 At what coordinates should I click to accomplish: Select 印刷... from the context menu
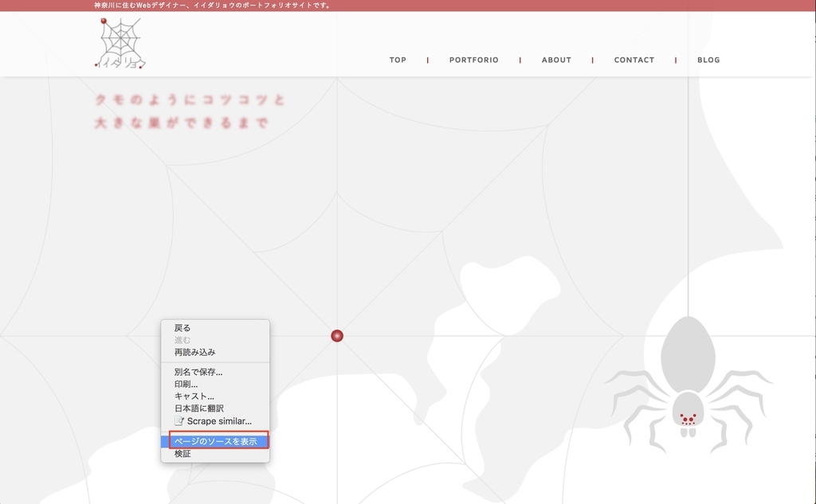(x=215, y=385)
